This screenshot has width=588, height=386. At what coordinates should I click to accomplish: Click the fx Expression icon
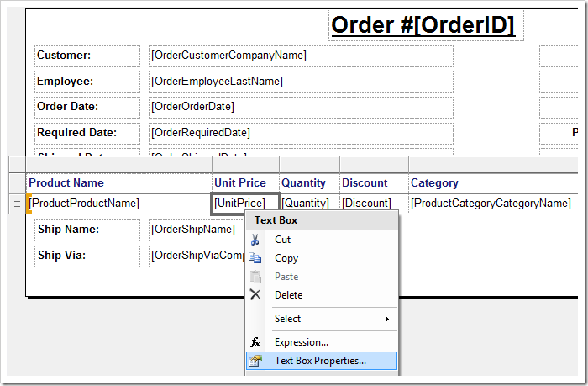pos(255,342)
